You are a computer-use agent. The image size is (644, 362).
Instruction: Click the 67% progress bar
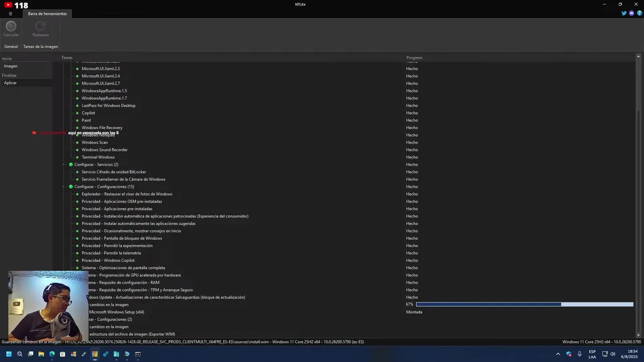click(x=524, y=304)
